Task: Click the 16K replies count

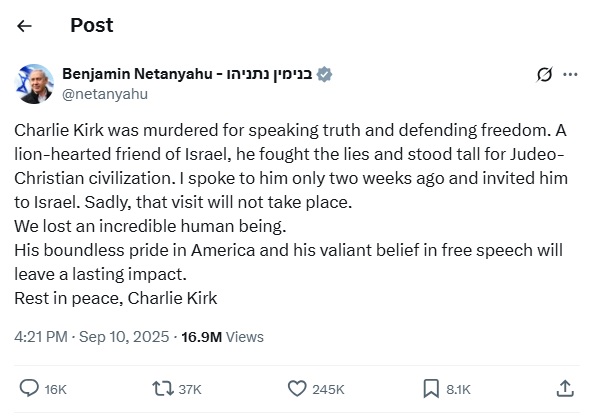Action: (x=55, y=389)
